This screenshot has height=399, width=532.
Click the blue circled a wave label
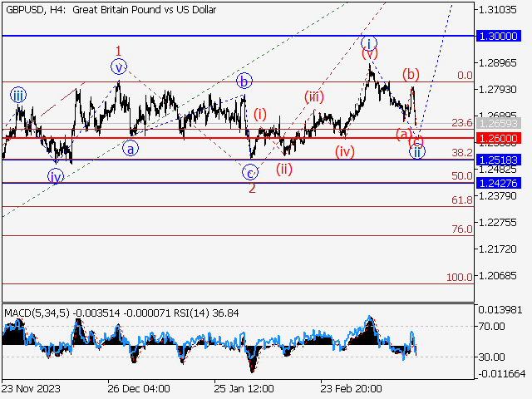[x=131, y=148]
